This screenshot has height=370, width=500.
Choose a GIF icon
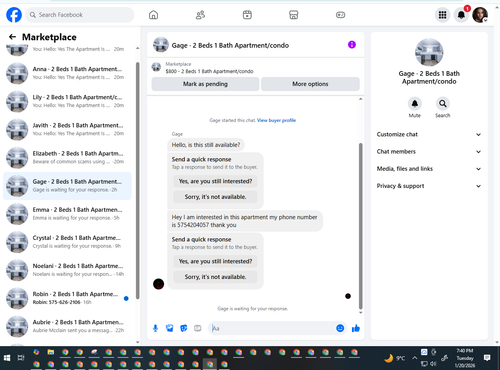click(x=198, y=329)
